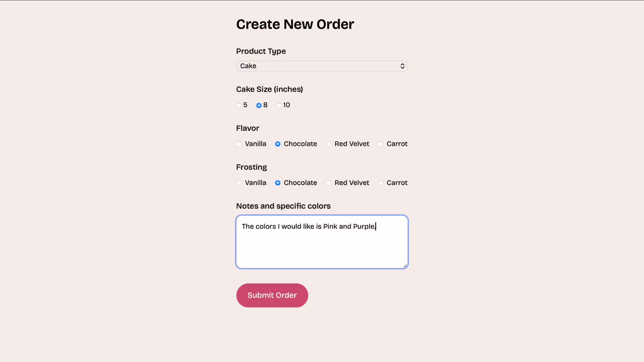Viewport: 644px width, 362px height.
Task: Choose the 10 inch cake size
Action: 279,105
